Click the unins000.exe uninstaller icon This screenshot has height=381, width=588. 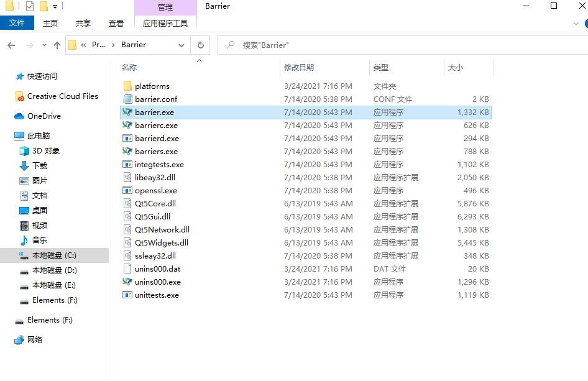[x=127, y=282]
